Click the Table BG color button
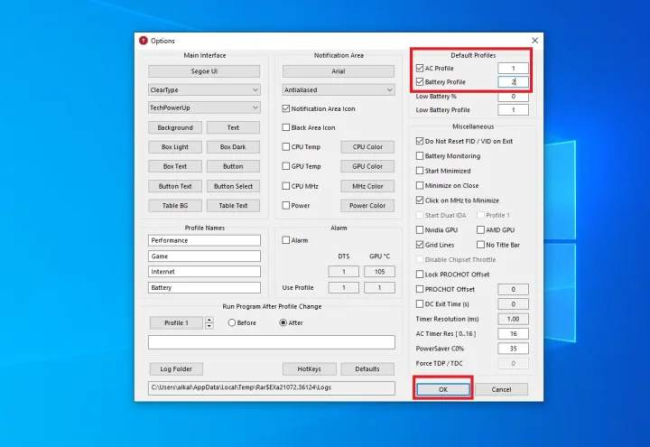The image size is (650, 447). 175,205
